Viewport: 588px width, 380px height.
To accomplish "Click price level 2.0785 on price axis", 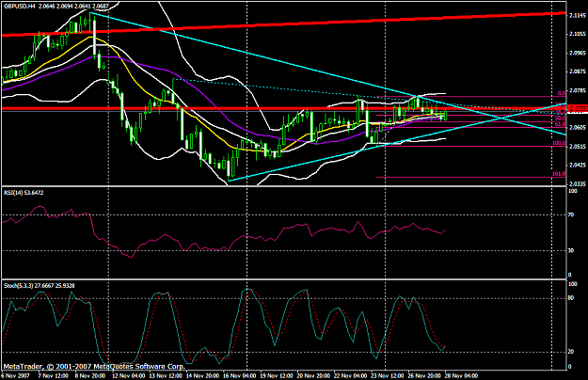I will [x=577, y=90].
